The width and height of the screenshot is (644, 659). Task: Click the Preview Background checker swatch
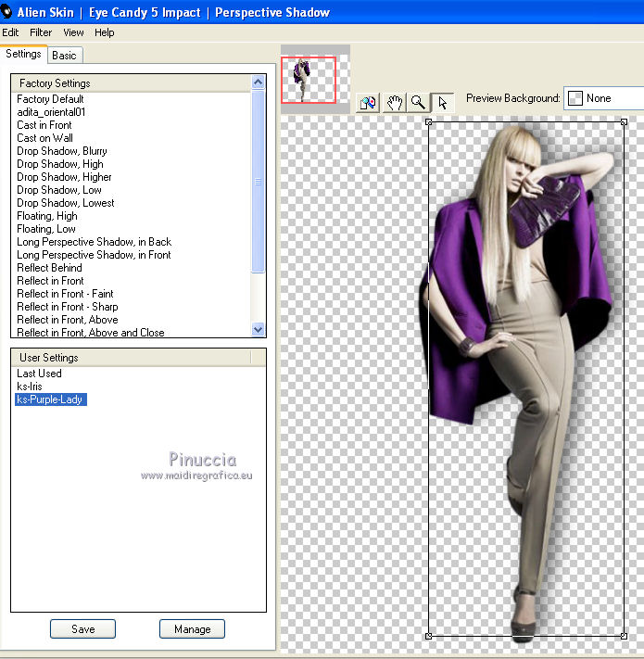575,98
